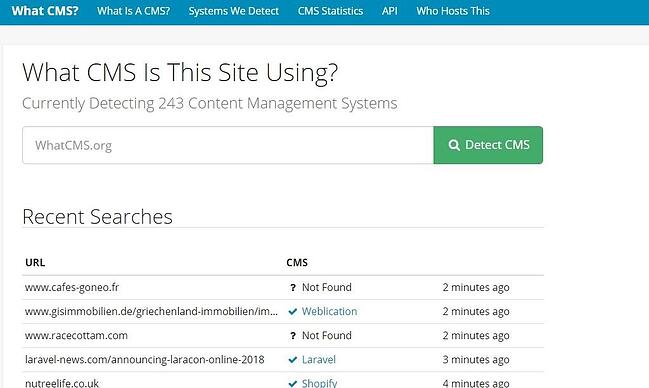Open Who Hosts This page
The width and height of the screenshot is (649, 388).
453,11
